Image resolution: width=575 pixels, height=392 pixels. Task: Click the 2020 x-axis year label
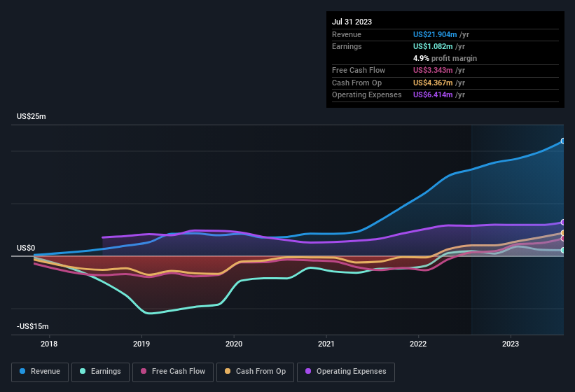pos(234,344)
